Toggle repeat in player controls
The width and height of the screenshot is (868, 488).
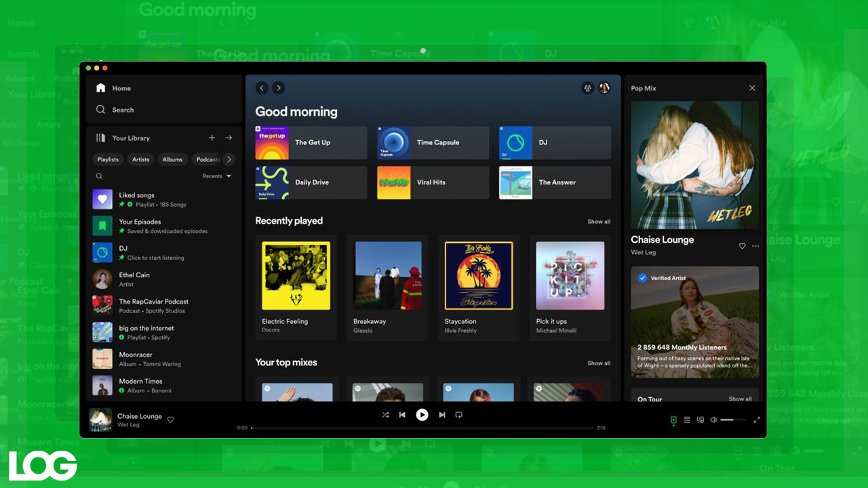click(459, 415)
